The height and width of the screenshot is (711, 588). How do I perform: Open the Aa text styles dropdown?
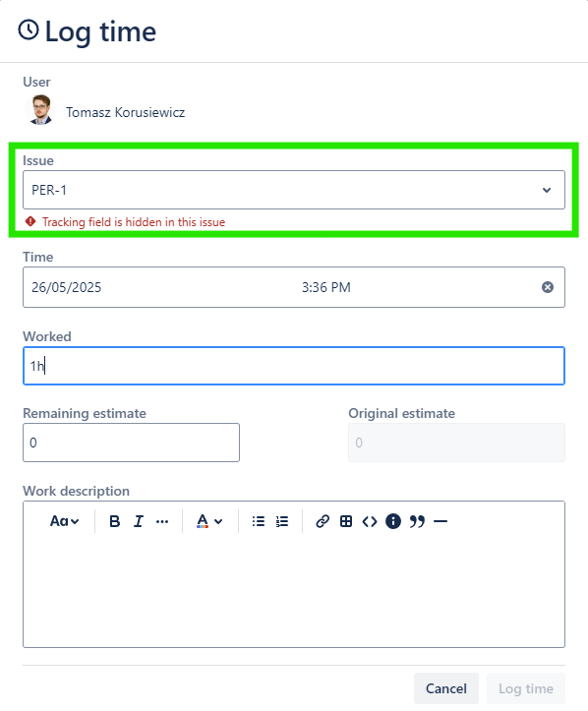[64, 521]
